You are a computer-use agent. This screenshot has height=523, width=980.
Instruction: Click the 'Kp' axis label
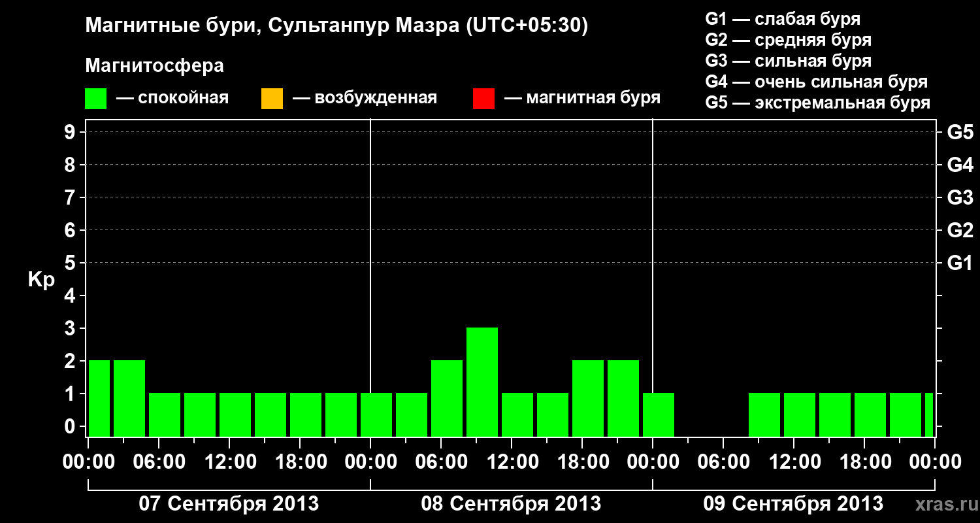pyautogui.click(x=42, y=279)
